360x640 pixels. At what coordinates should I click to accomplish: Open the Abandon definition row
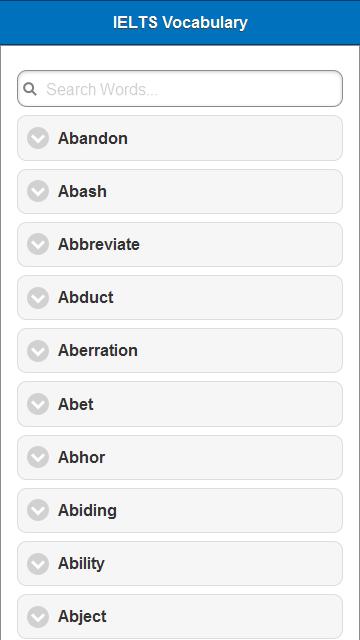click(x=180, y=138)
